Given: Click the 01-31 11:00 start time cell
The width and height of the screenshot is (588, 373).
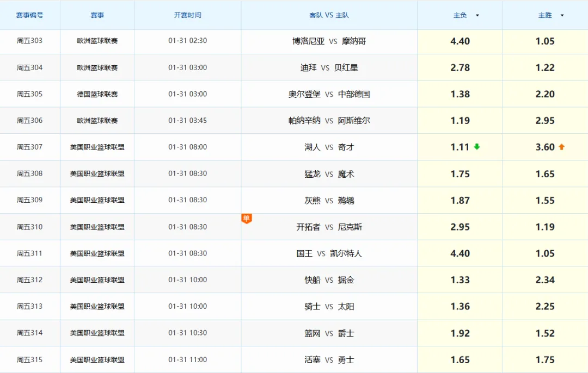Looking at the screenshot, I should tap(187, 359).
